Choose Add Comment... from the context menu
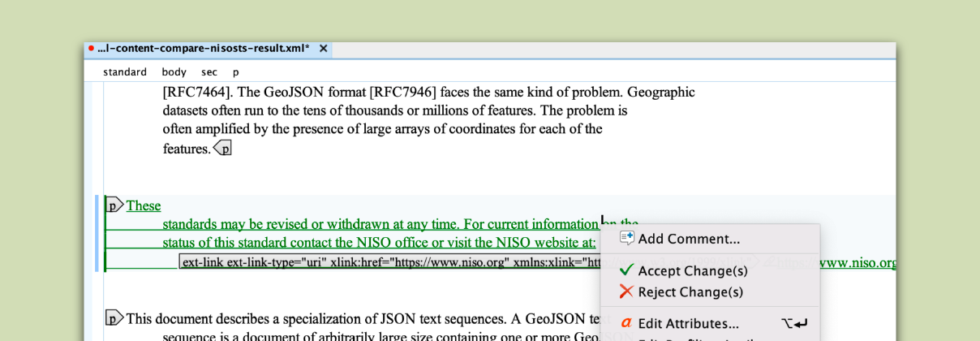Screen dimensions: 980x341 [689, 239]
